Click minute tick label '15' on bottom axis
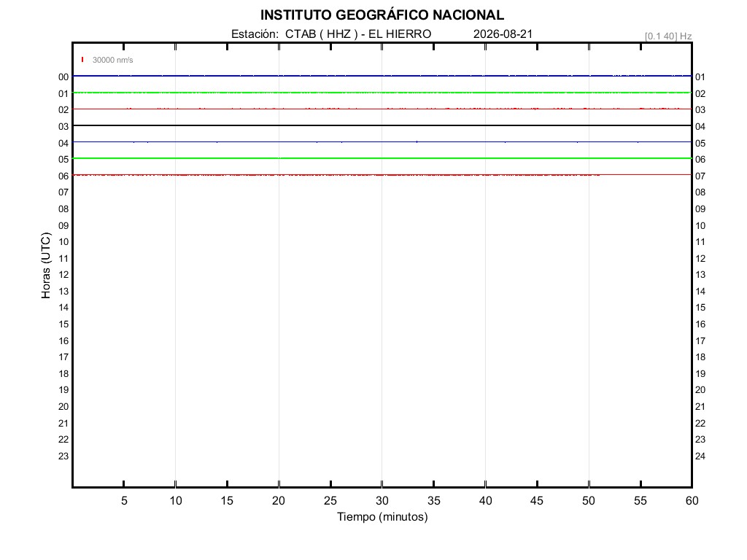This screenshot has height=560, width=747. 228,500
